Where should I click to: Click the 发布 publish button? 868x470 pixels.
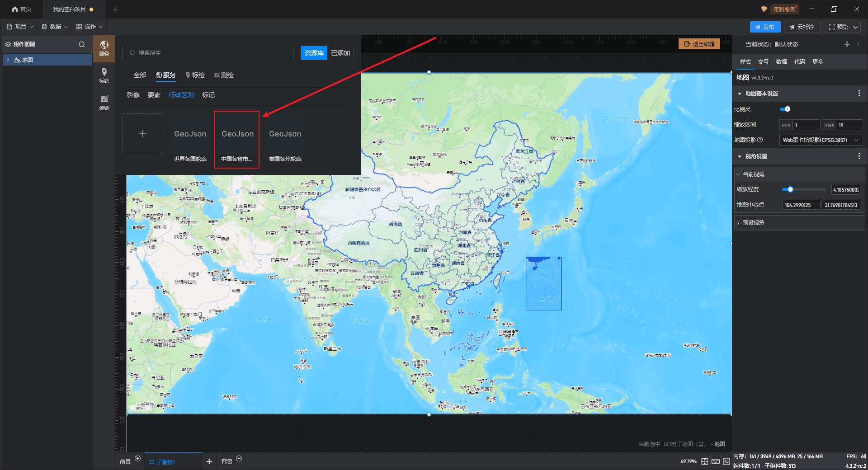pyautogui.click(x=765, y=27)
